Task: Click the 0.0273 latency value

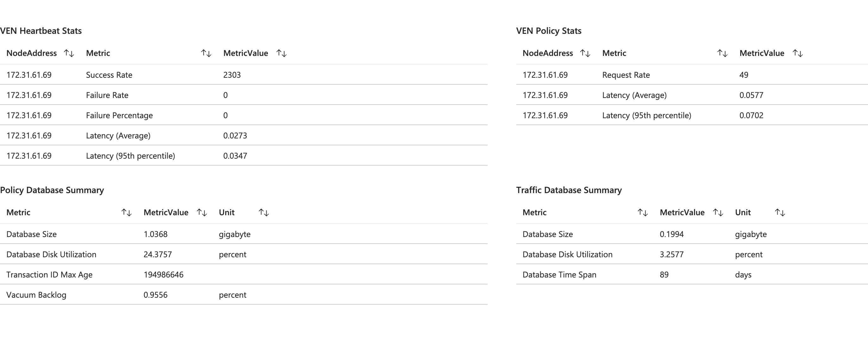Action: [235, 136]
